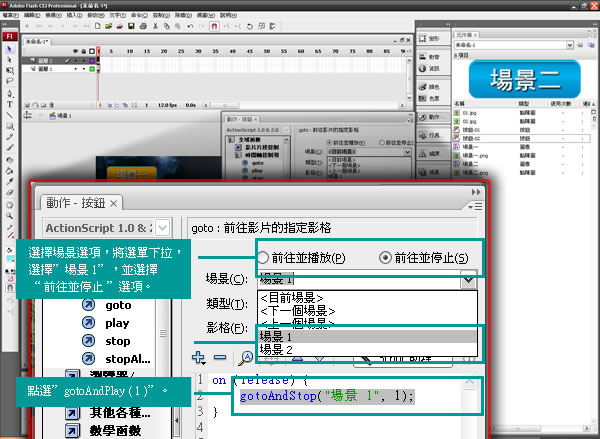Screen dimensions: 600x439
Task: Select 前往並播放(P) radio in enlarged panel
Action: pos(262,258)
